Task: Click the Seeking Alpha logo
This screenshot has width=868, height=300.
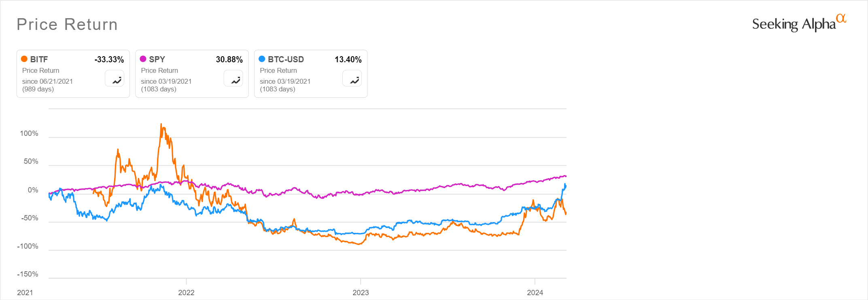Action: (799, 23)
